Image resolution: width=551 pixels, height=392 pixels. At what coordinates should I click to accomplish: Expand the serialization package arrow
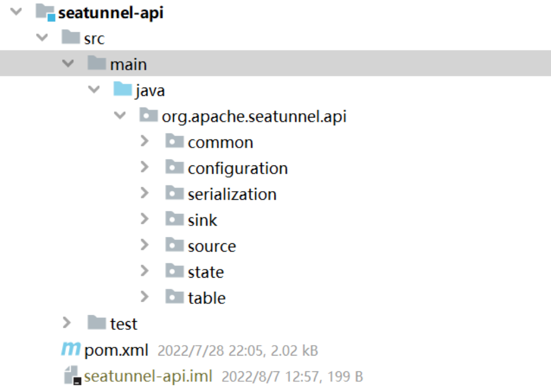[x=144, y=194]
